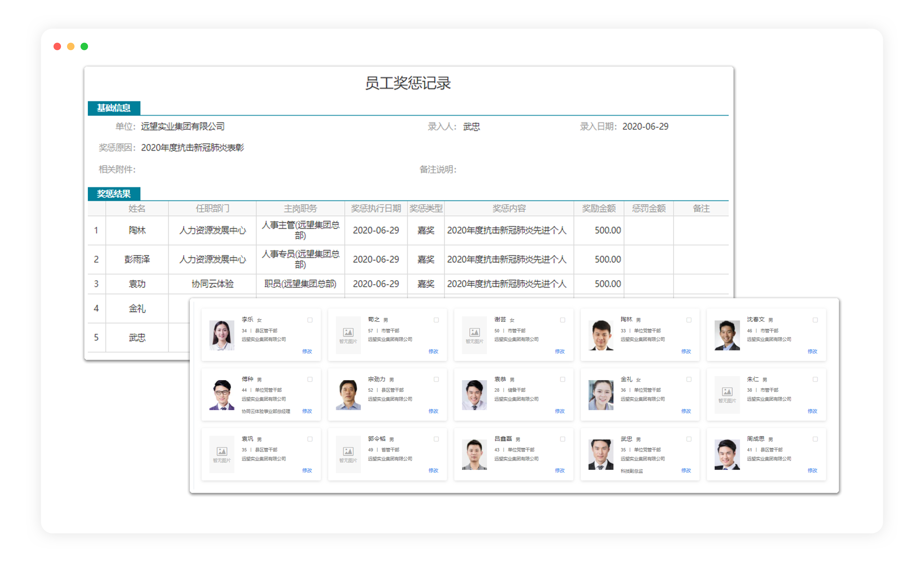
Task: Tick the checkbox on 周成思's card
Action: [815, 439]
